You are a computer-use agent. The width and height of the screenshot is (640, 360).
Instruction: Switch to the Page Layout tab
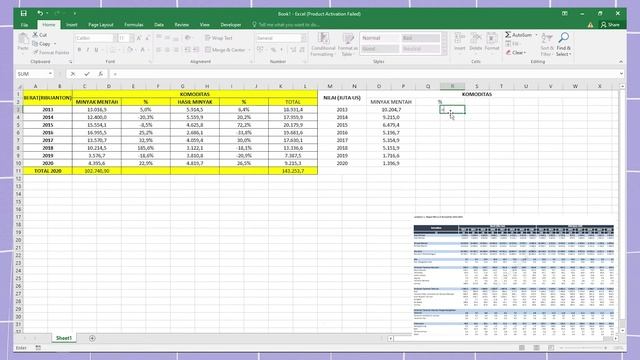(100, 25)
